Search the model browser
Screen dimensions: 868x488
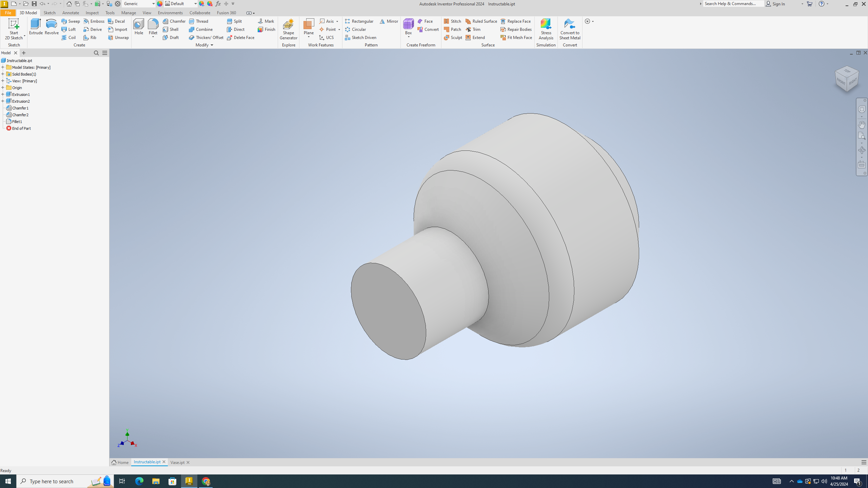pyautogui.click(x=96, y=53)
